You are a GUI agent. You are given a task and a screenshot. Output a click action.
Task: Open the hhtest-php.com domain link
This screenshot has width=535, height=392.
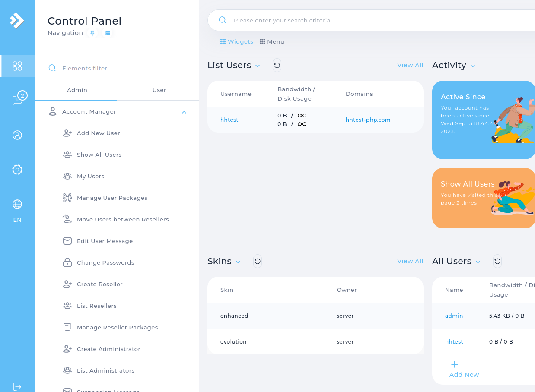point(368,120)
